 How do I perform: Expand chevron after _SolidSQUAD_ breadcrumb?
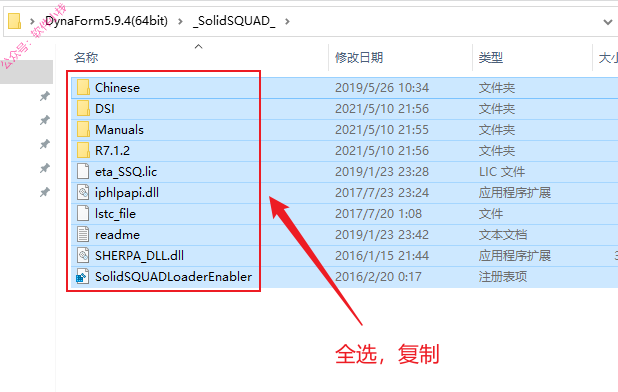click(287, 21)
